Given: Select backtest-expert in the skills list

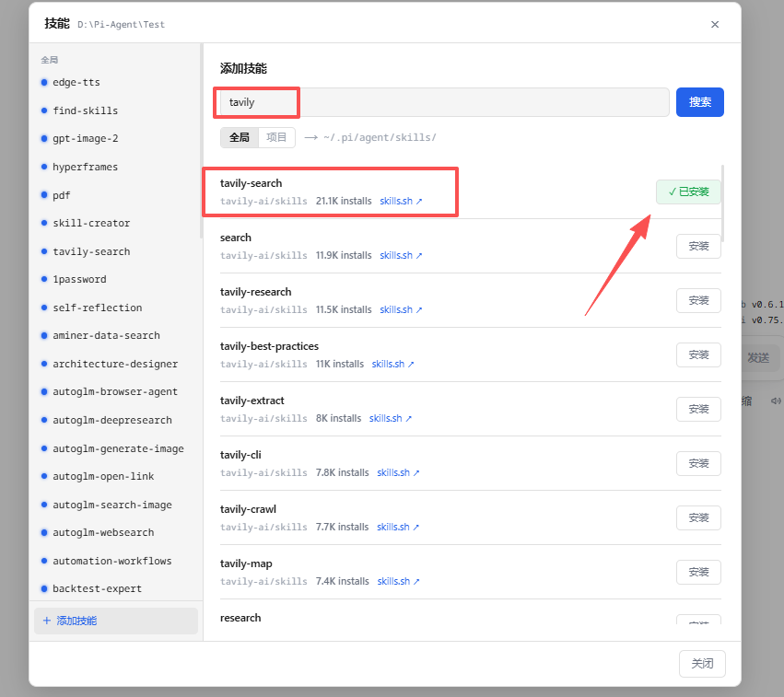Looking at the screenshot, I should (x=98, y=589).
